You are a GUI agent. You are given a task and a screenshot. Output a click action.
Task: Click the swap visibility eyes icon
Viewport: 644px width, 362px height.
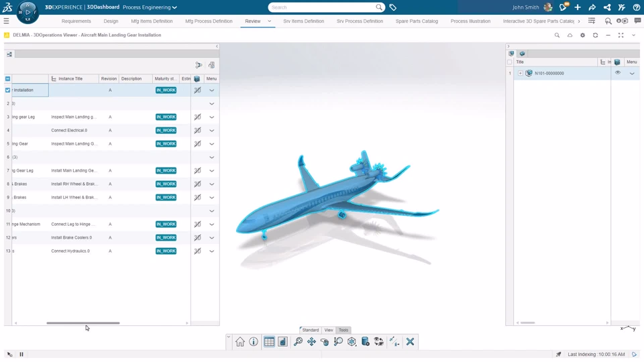[378, 341]
